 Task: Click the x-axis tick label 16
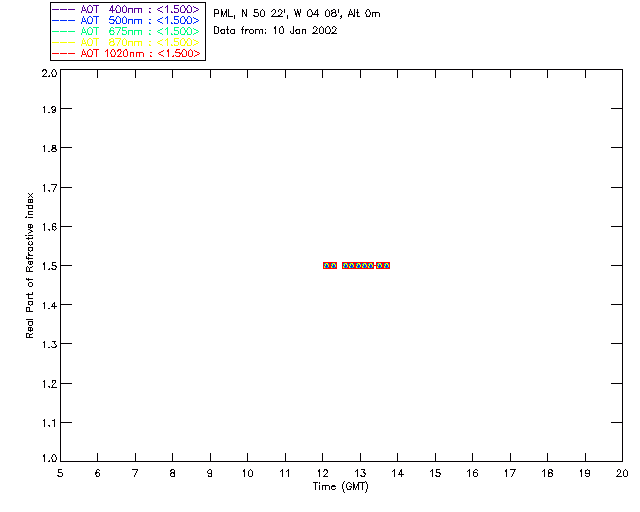pyautogui.click(x=473, y=473)
